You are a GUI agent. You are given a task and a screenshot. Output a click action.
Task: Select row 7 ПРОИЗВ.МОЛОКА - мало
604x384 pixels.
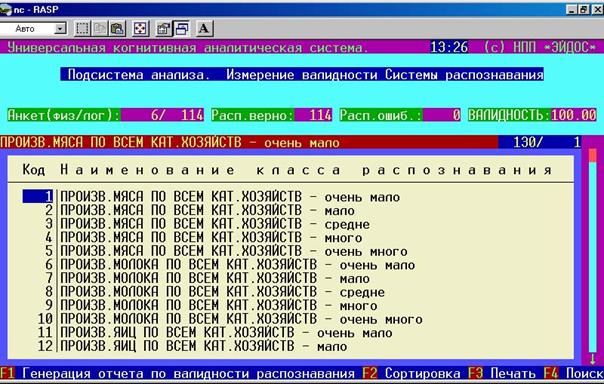[208, 278]
